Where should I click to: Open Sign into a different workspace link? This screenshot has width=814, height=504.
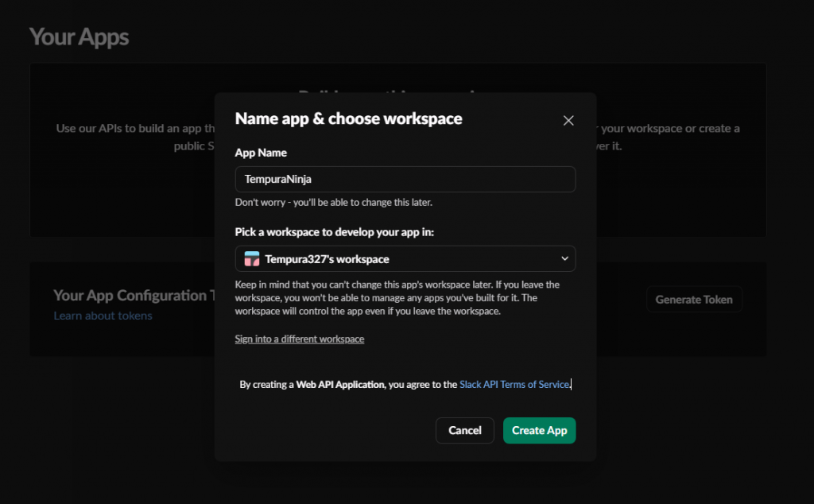tap(300, 339)
